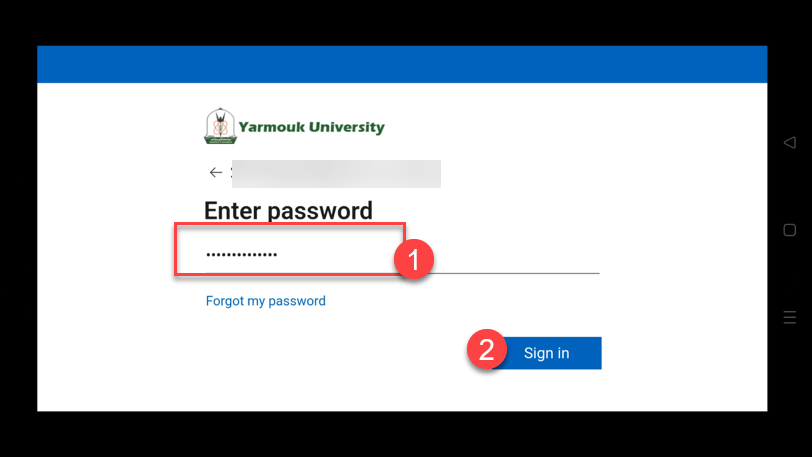Image resolution: width=812 pixels, height=457 pixels.
Task: Click the red highlight box around password
Action: [290, 249]
